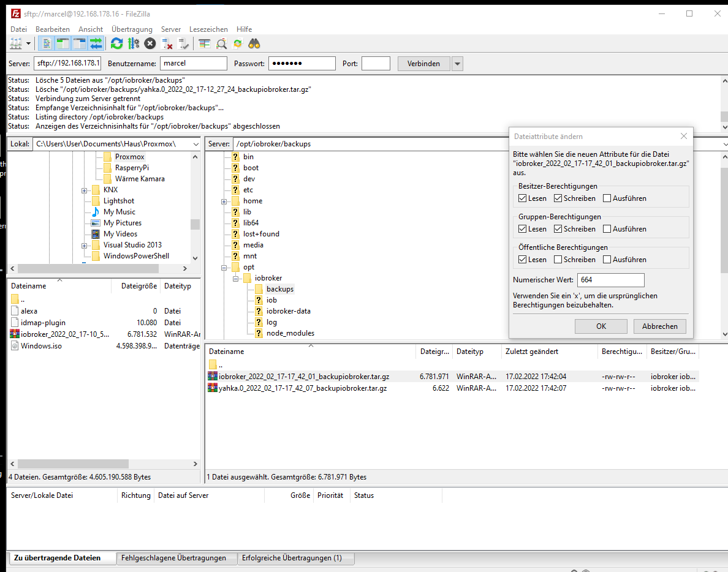Toggle processing of the transfer queue
728x572 pixels.
[134, 44]
